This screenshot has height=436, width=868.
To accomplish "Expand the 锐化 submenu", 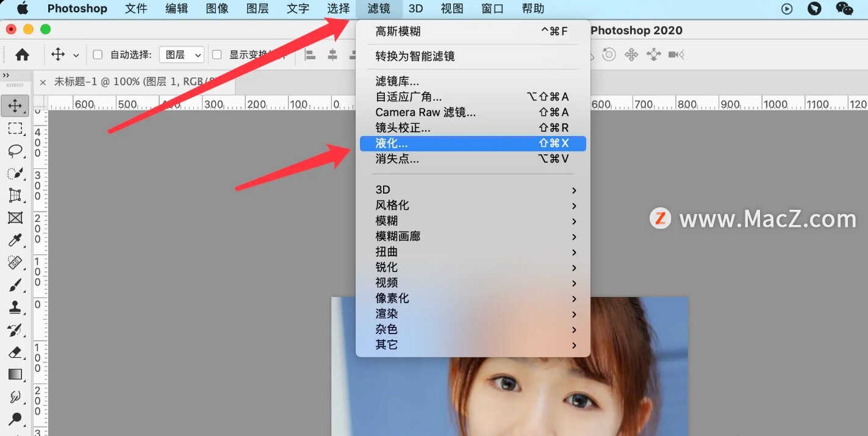I will coord(472,267).
